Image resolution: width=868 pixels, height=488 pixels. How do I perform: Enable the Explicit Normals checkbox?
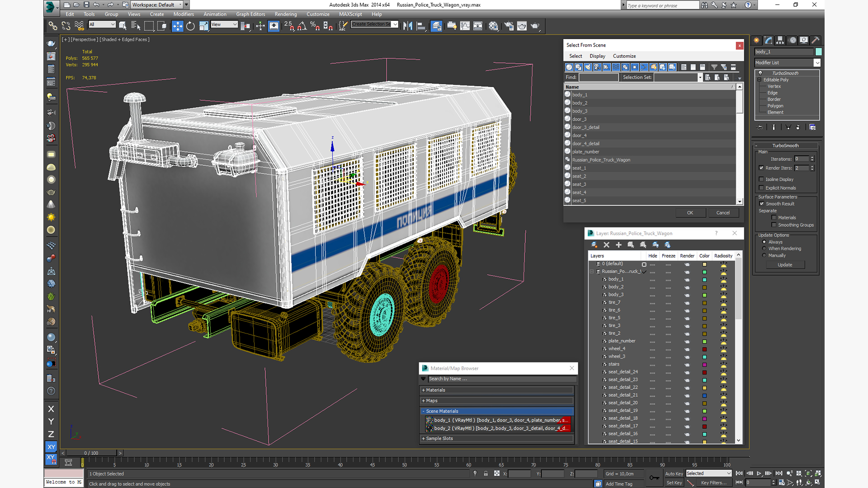(x=761, y=188)
